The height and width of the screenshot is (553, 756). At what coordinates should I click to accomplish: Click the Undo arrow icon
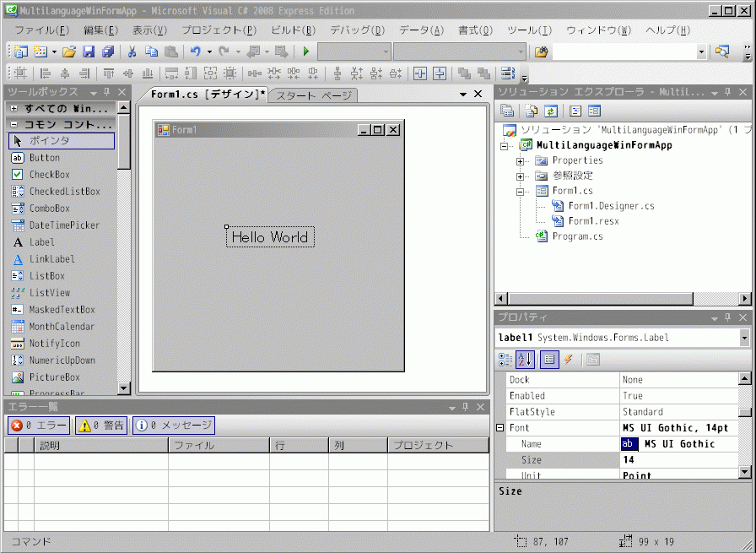coord(195,52)
